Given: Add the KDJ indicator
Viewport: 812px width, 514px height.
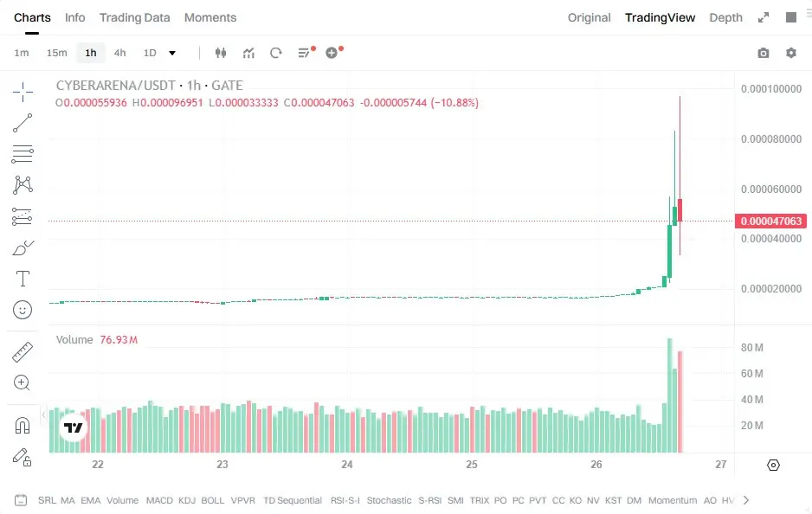Looking at the screenshot, I should coord(187,500).
